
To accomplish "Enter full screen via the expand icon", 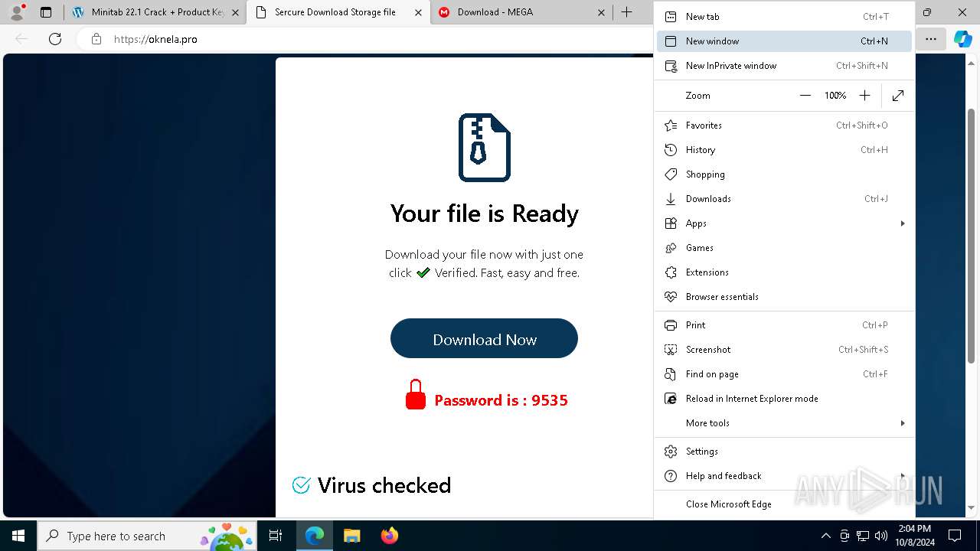I will (x=898, y=96).
